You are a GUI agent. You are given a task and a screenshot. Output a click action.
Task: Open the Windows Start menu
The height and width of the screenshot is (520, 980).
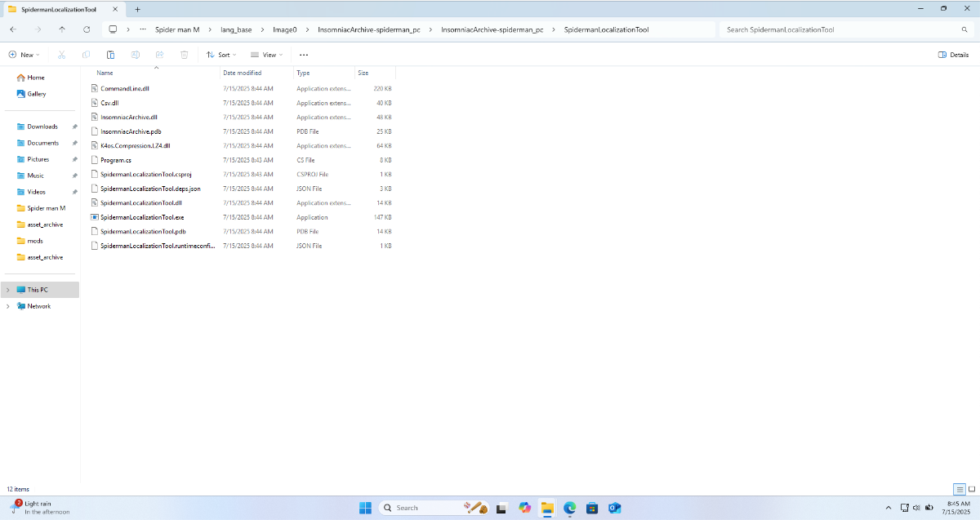pyautogui.click(x=365, y=508)
